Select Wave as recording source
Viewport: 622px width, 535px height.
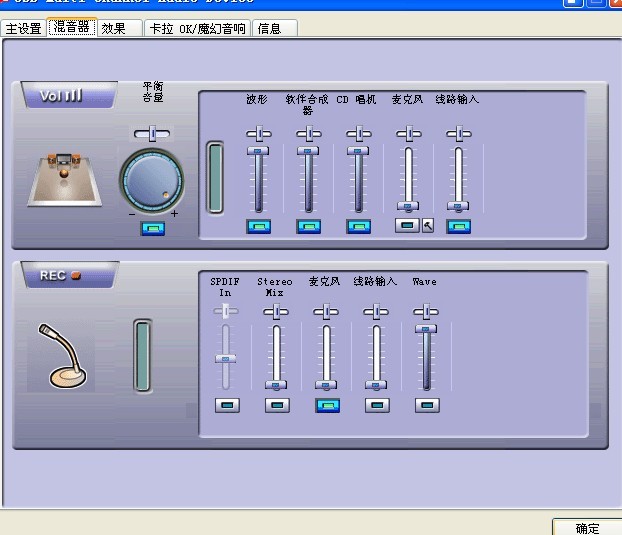(x=427, y=405)
